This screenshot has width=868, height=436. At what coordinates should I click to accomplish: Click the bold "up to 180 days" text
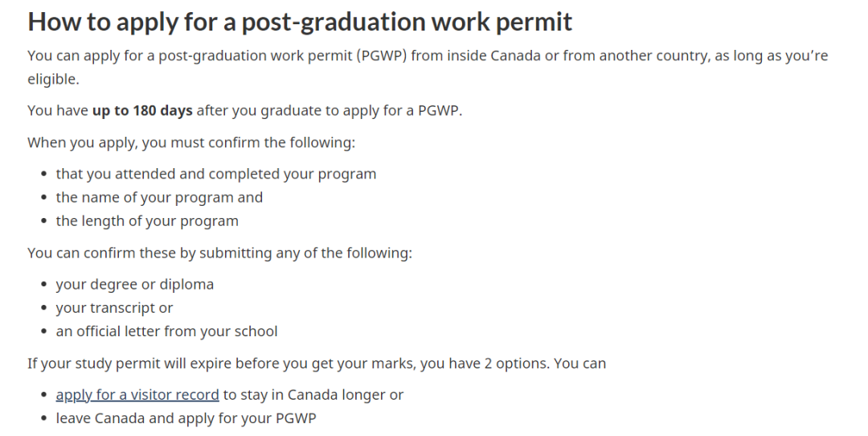point(142,110)
